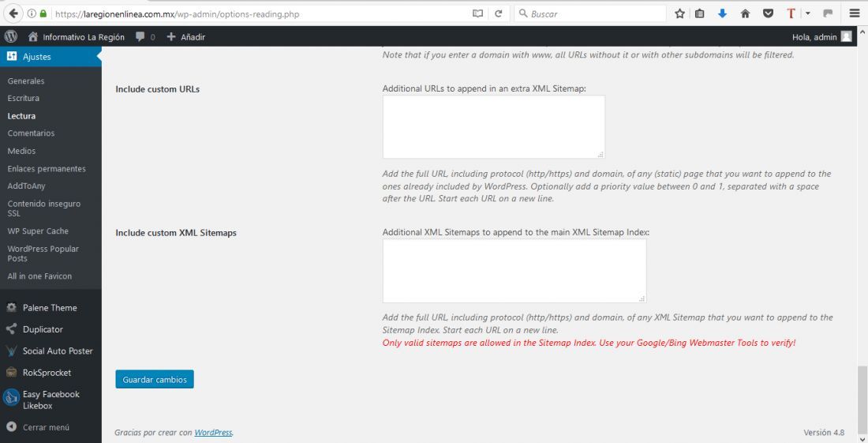Visit site via Informativo La Región home icon
The image size is (868, 443).
[x=33, y=36]
